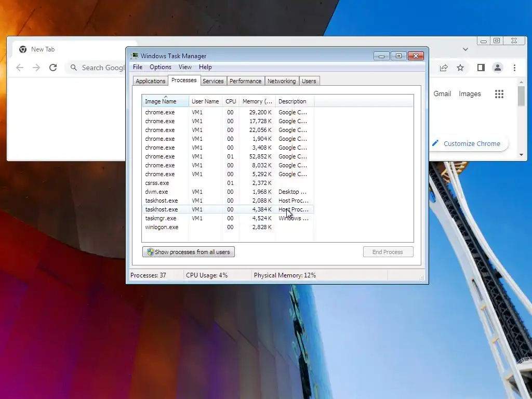532x399 pixels.
Task: Select taskhost.exe row using 2,088 K
Action: [x=228, y=200]
